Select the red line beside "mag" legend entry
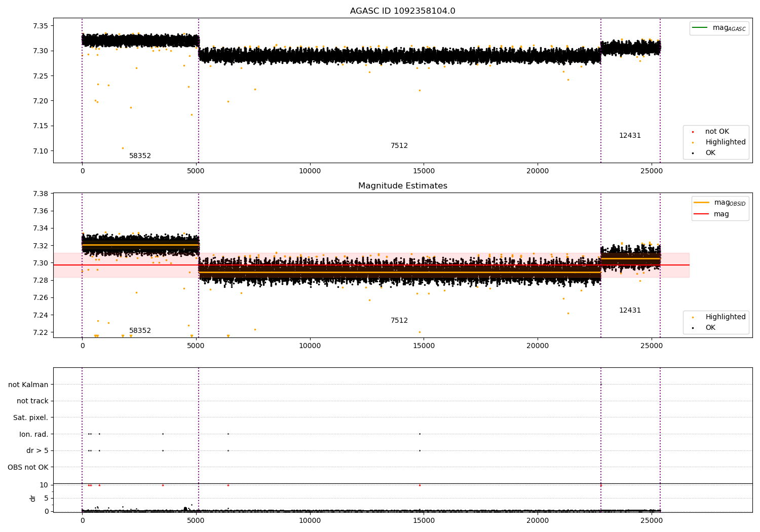The height and width of the screenshot is (532, 760). [x=701, y=214]
